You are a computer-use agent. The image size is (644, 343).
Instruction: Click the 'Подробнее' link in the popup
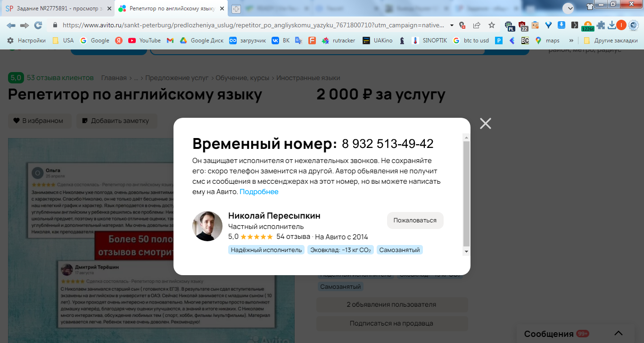click(x=259, y=192)
